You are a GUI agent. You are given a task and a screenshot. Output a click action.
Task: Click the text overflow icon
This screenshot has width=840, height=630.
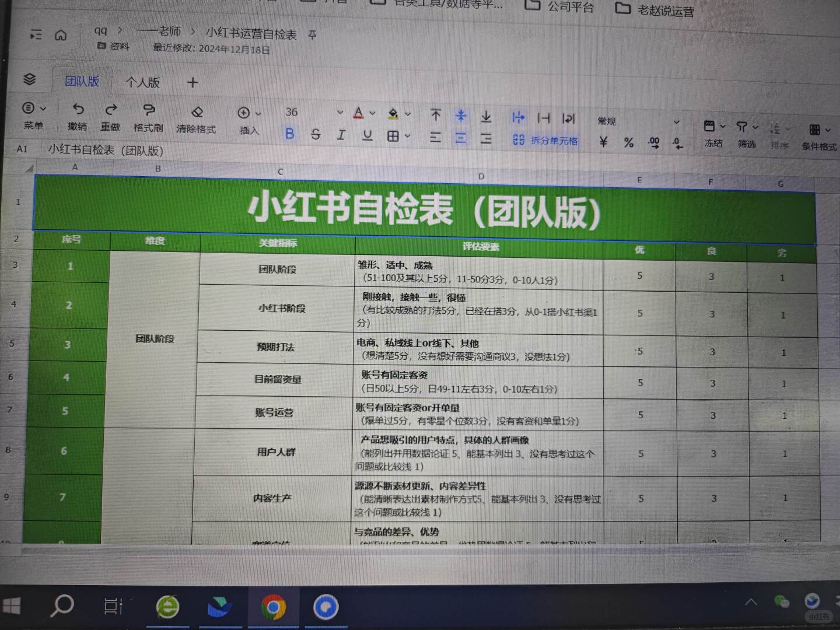click(x=518, y=117)
